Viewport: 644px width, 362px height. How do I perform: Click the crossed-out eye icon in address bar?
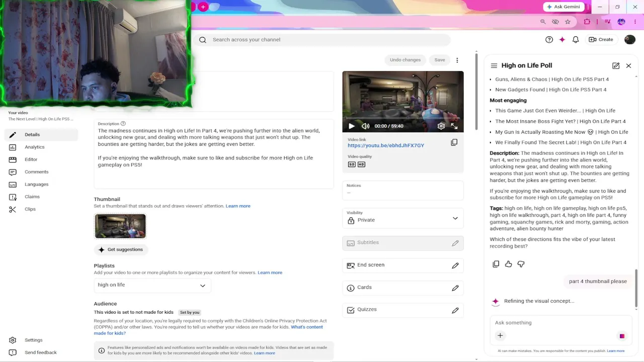click(555, 22)
